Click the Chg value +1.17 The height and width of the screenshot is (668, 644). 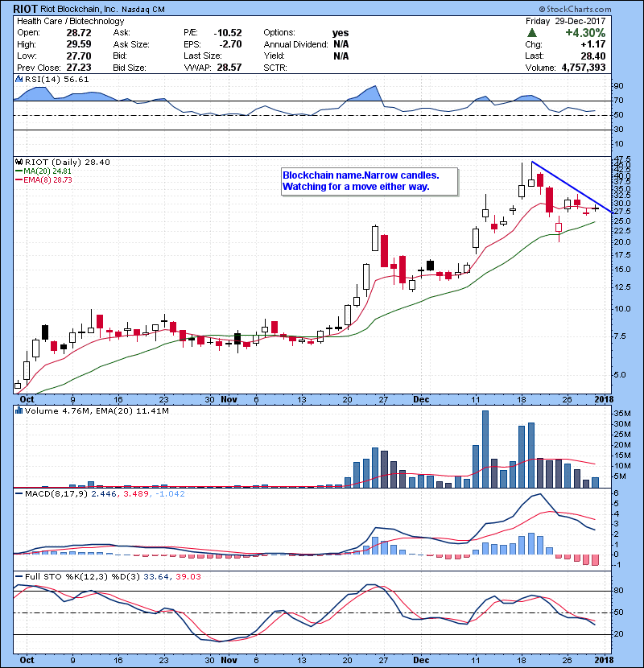pyautogui.click(x=593, y=44)
